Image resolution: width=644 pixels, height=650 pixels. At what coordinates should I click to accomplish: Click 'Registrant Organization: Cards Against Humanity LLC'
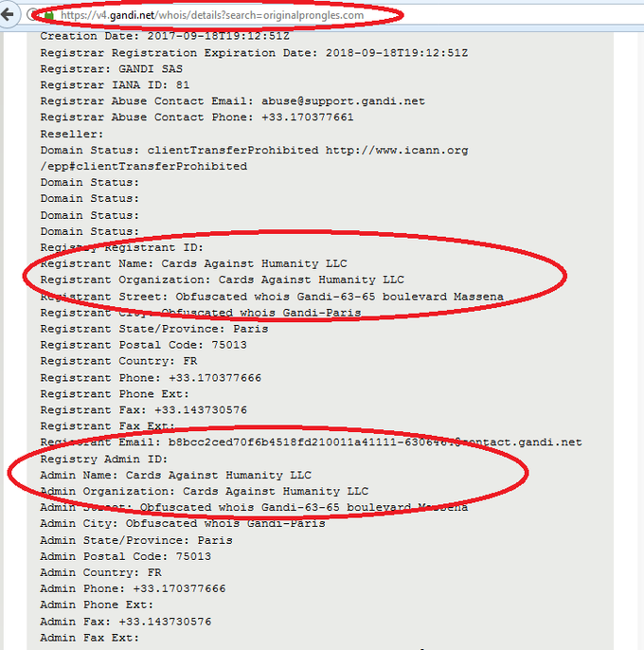(223, 280)
